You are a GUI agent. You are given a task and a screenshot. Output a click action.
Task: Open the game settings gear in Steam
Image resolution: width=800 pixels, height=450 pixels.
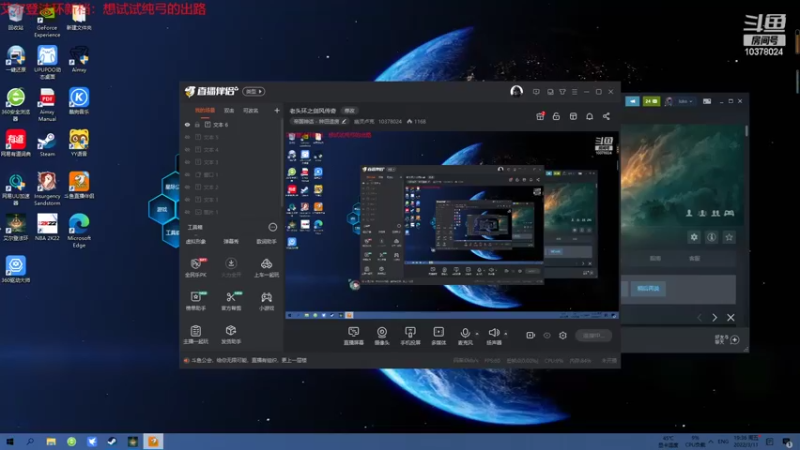coord(694,237)
